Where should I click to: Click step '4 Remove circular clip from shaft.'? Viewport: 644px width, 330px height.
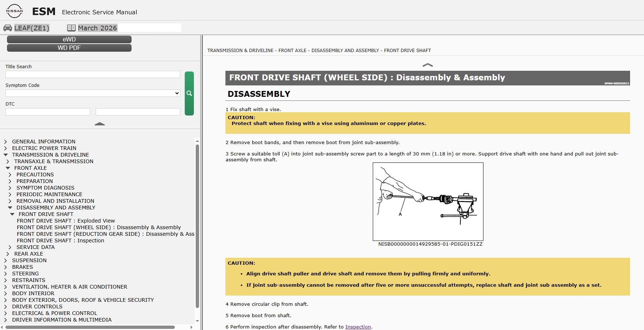pyautogui.click(x=267, y=304)
